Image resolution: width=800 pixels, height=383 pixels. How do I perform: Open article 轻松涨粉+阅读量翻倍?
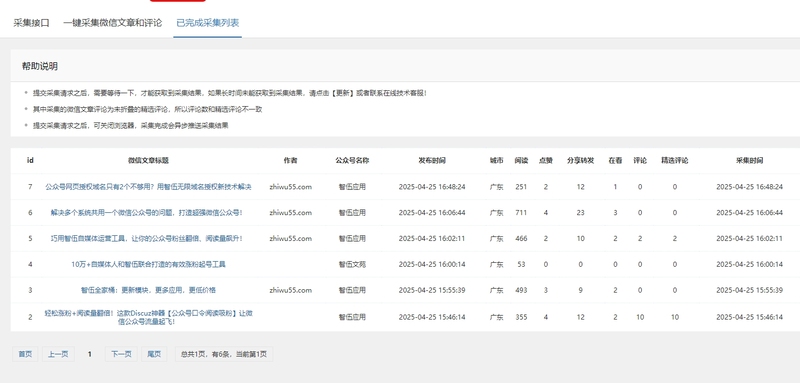click(x=148, y=317)
